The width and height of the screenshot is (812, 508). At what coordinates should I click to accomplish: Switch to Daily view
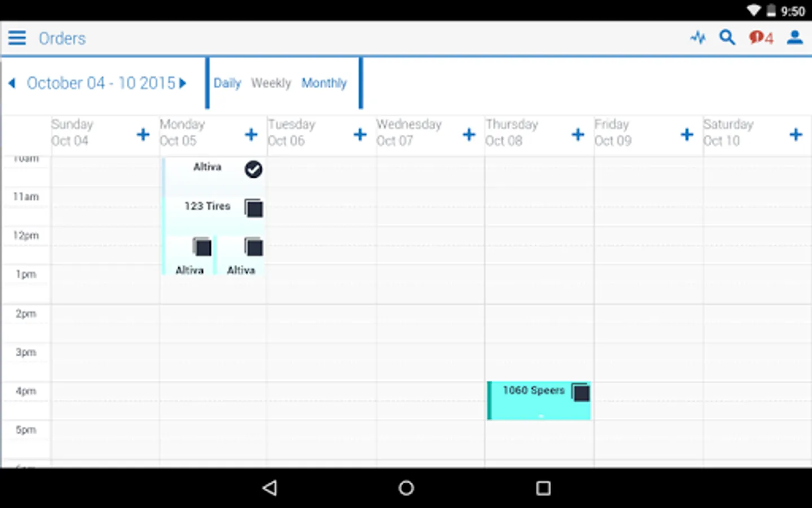tap(227, 84)
